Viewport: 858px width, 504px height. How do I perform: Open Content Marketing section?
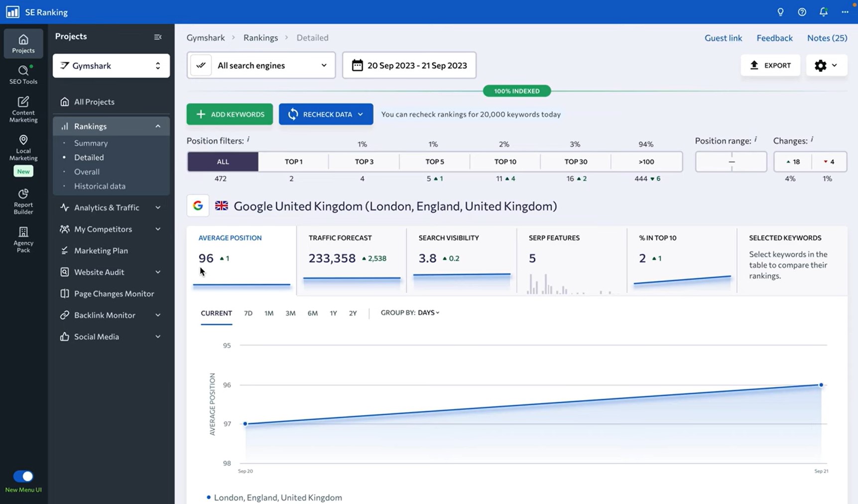(23, 109)
